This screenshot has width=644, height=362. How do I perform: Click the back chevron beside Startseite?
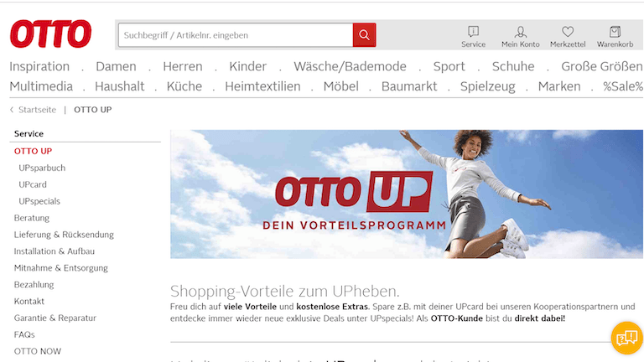[x=12, y=110]
